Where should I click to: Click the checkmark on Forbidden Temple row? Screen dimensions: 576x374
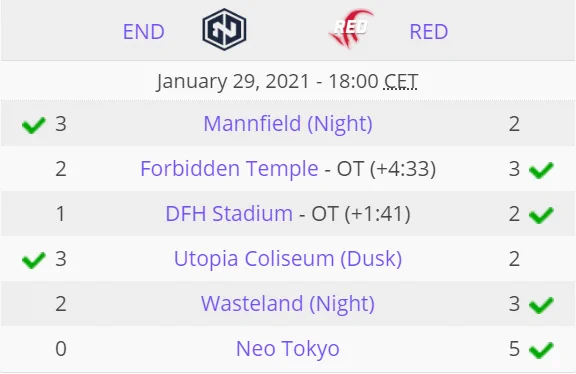coord(541,170)
